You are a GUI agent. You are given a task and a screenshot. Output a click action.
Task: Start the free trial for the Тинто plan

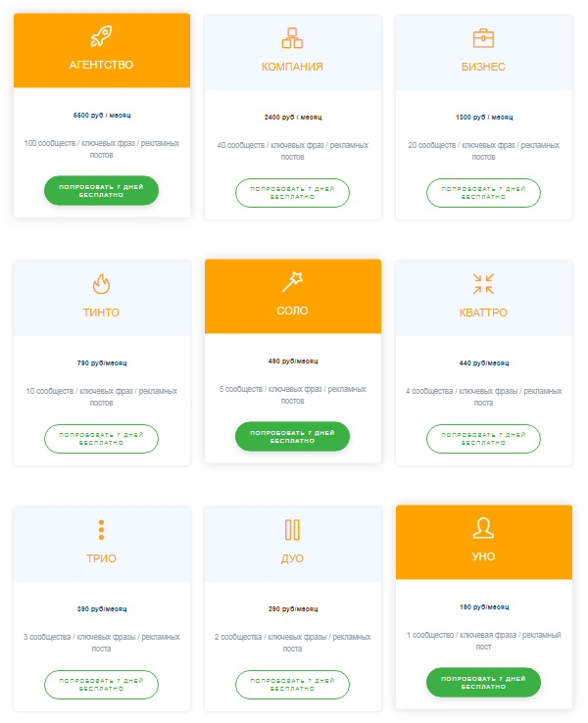tap(101, 439)
